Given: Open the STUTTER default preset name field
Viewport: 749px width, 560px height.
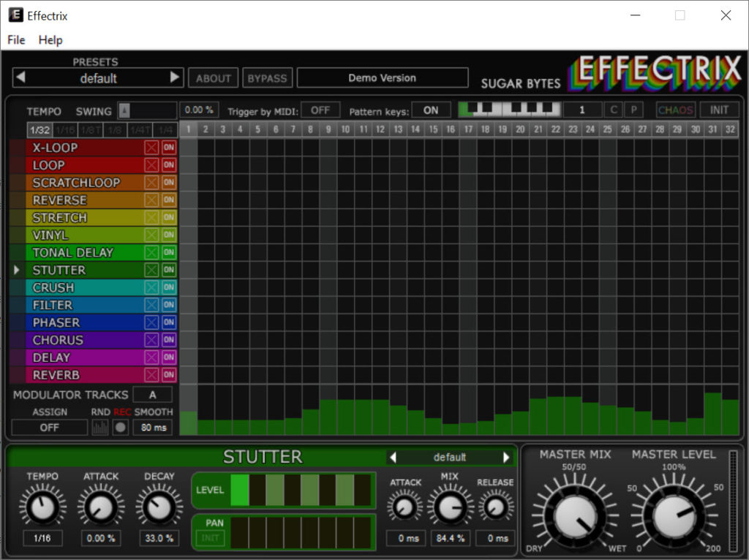Looking at the screenshot, I should click(450, 458).
